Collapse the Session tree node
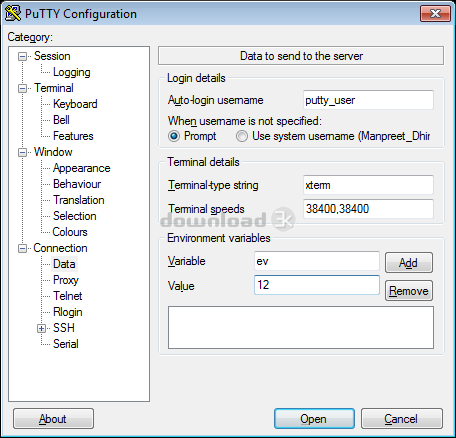The width and height of the screenshot is (456, 438). click(22, 56)
